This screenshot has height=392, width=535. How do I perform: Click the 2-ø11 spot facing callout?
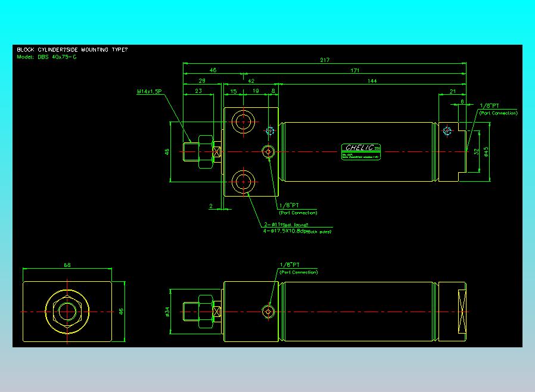click(x=286, y=225)
